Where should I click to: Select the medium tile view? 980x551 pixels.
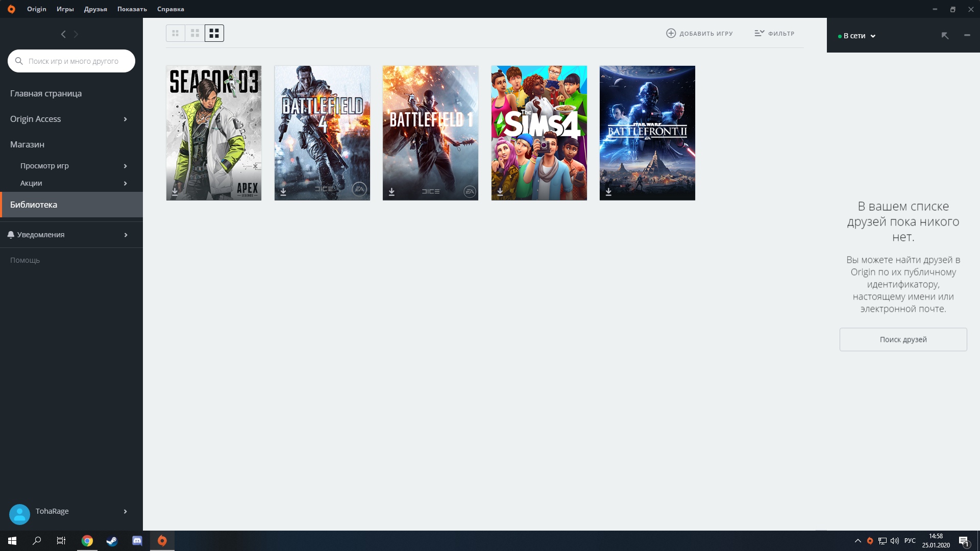[195, 33]
